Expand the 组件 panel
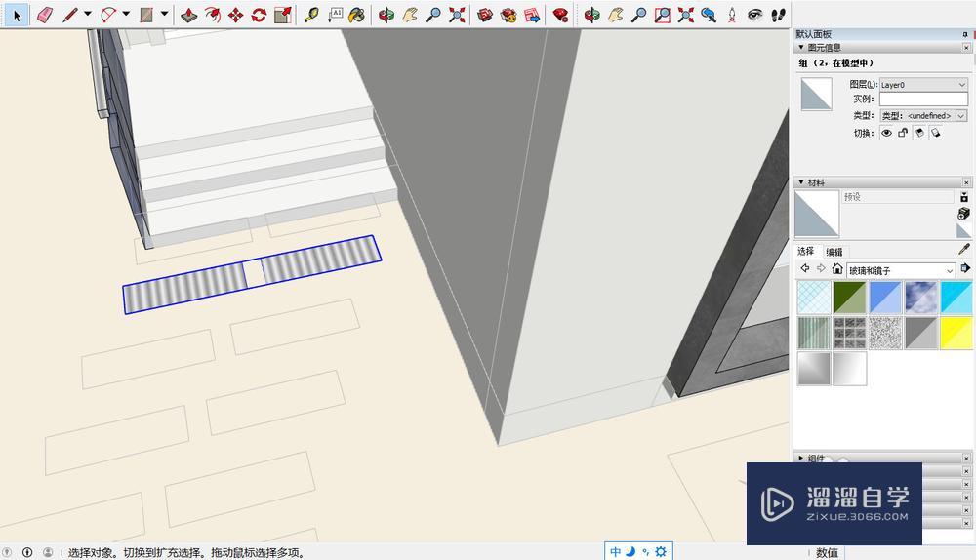This screenshot has height=560, width=976. click(x=801, y=458)
